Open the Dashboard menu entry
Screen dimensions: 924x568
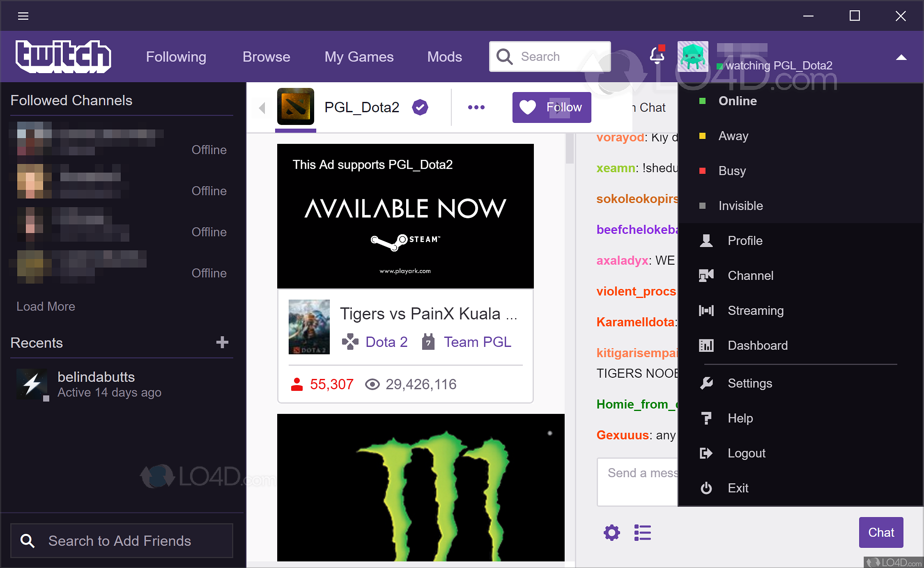pyautogui.click(x=757, y=345)
